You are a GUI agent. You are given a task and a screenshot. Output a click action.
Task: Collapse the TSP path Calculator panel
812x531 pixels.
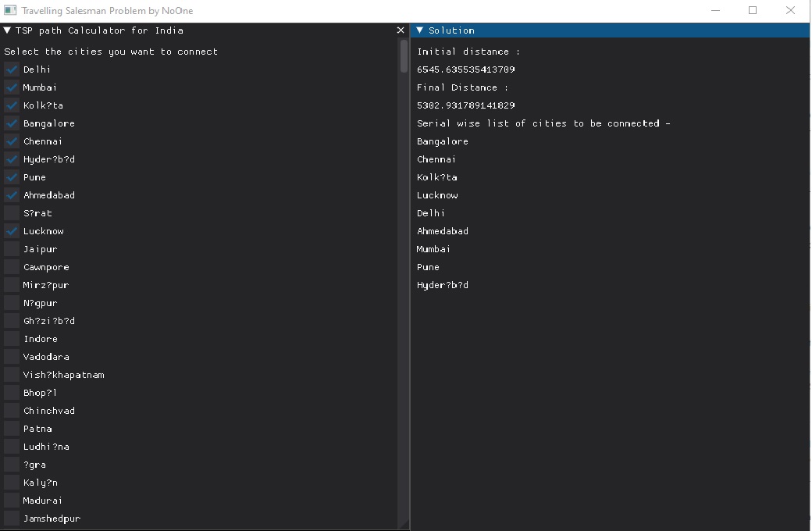click(6, 30)
